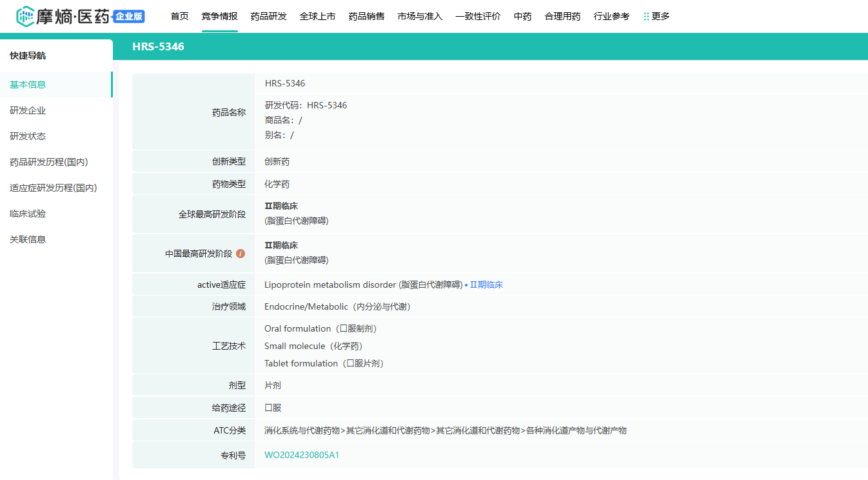868x480 pixels.
Task: Go to 药品研发 in top navigation
Action: click(268, 16)
